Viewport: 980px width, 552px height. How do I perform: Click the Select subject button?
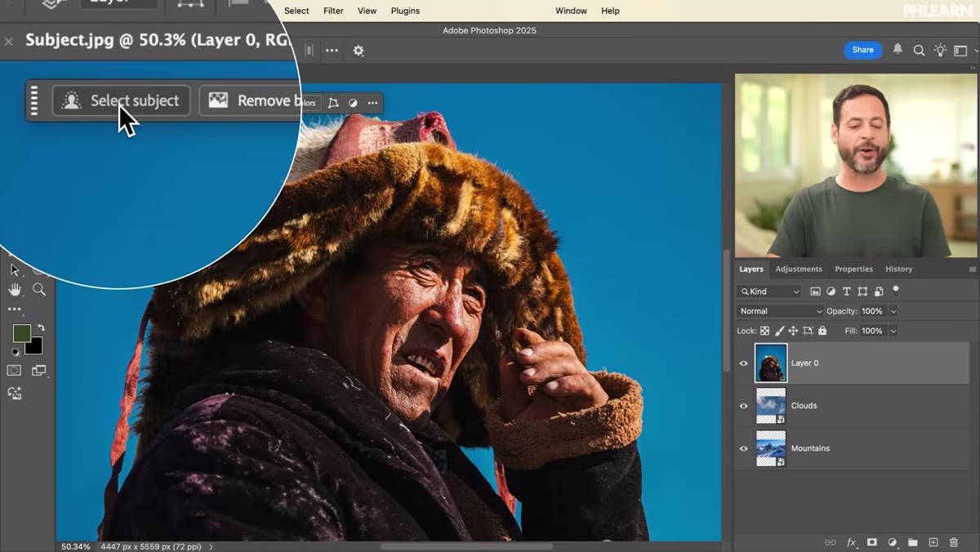point(121,100)
